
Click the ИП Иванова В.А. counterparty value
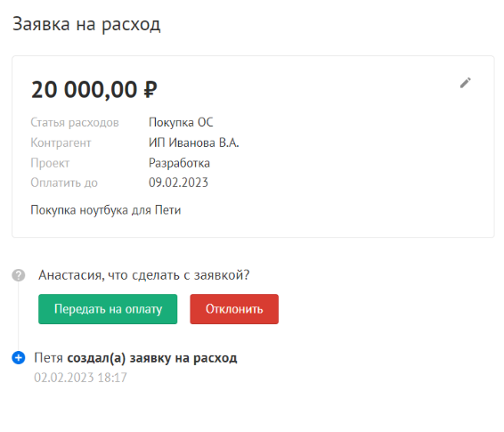[x=193, y=143]
